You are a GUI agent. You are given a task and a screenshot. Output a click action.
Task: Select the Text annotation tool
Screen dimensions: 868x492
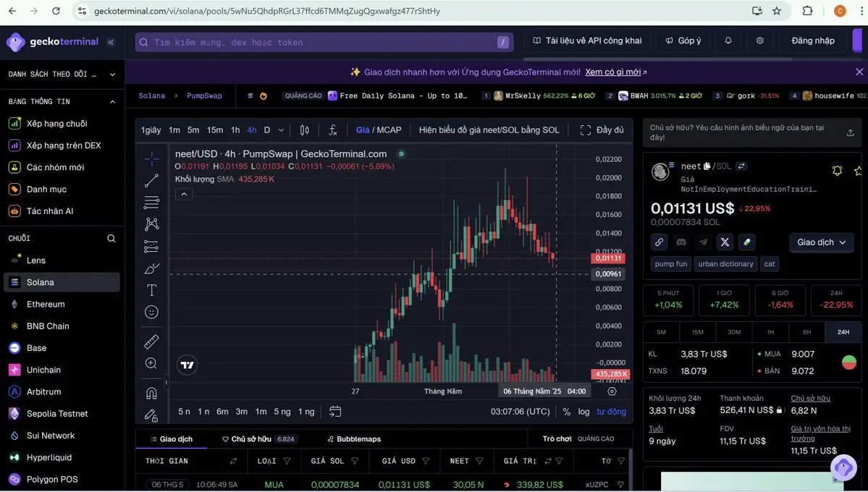[x=151, y=290]
